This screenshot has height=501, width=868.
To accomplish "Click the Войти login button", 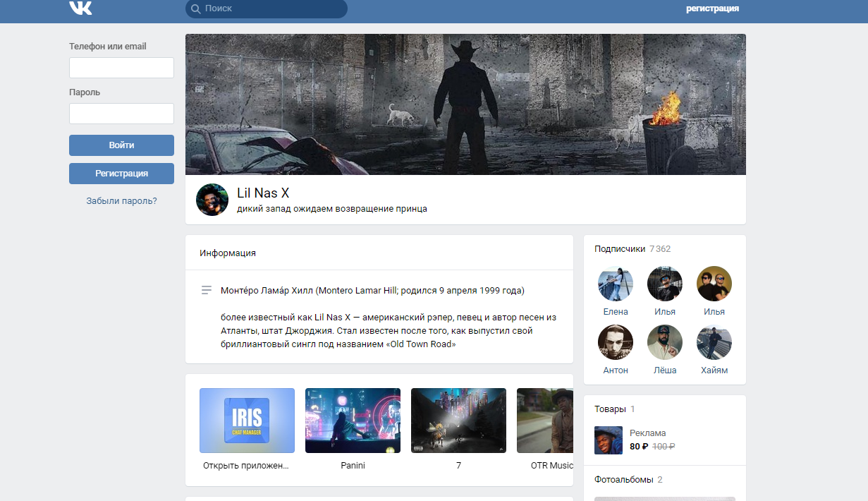I will (121, 145).
